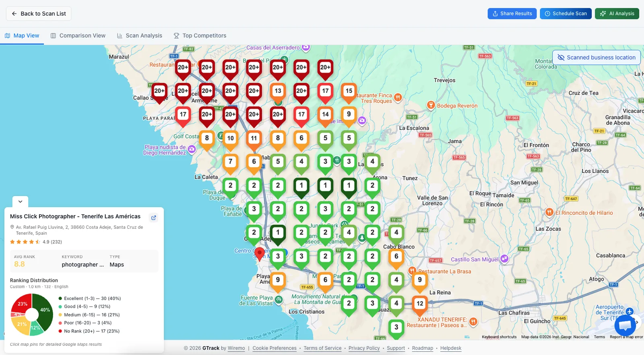Open the Scan Analysis tab
Viewport: 644px width, 355px height.
point(140,36)
